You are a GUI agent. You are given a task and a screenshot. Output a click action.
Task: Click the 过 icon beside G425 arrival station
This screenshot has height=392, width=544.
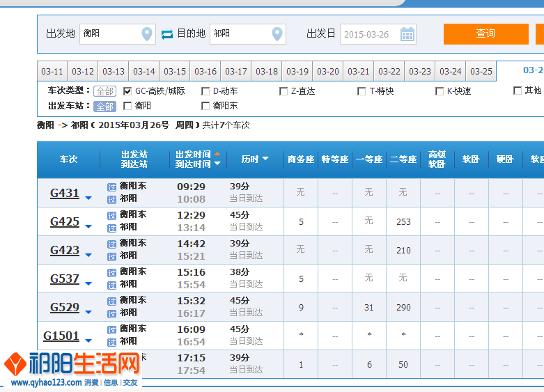point(111,228)
